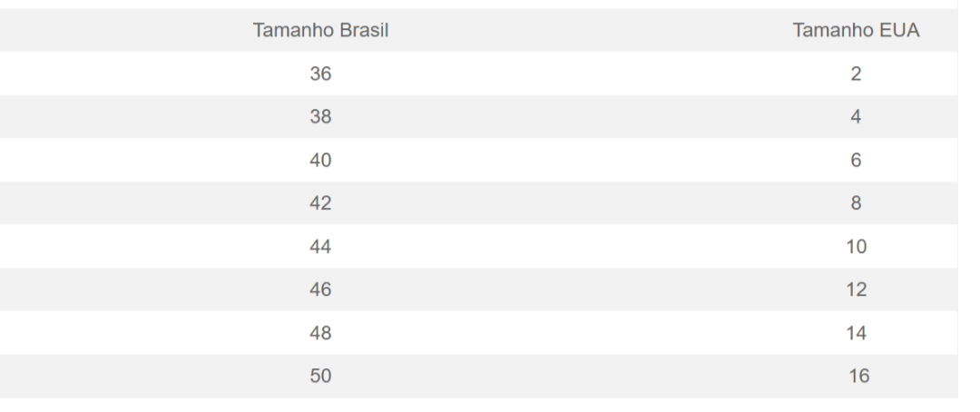Select the Brasil size 36 cell
Viewport: 980px width, 412px height.
click(320, 74)
